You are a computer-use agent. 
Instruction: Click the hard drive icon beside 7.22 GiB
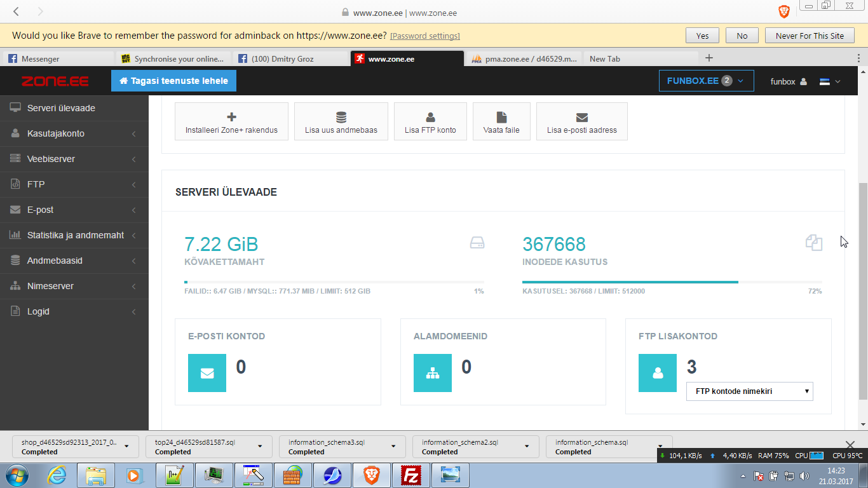click(x=477, y=243)
